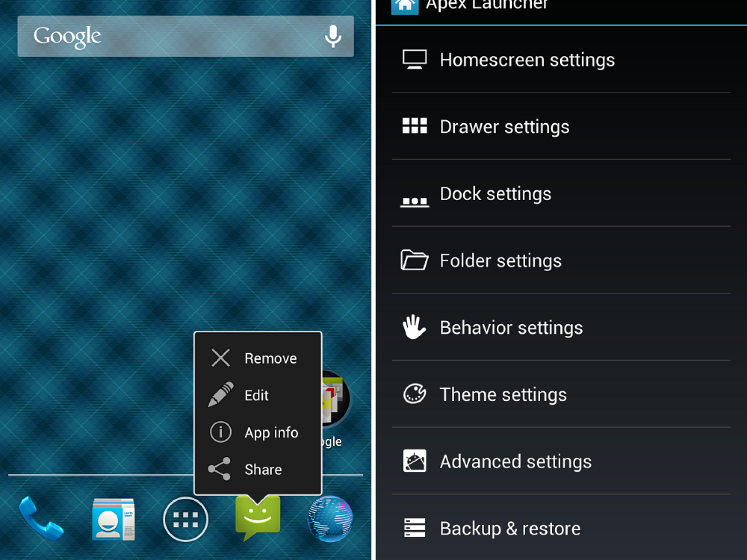Open the Contacts app in dock
The height and width of the screenshot is (560, 747).
113,519
